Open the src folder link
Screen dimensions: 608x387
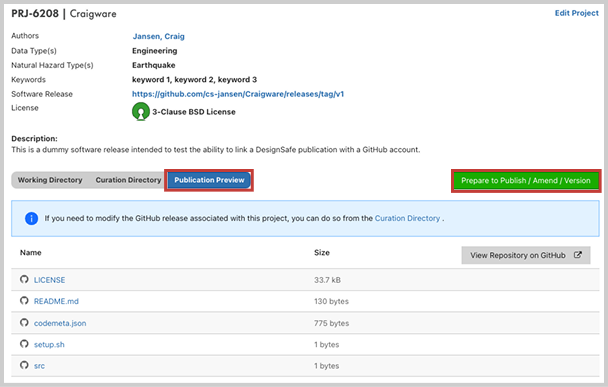click(39, 366)
